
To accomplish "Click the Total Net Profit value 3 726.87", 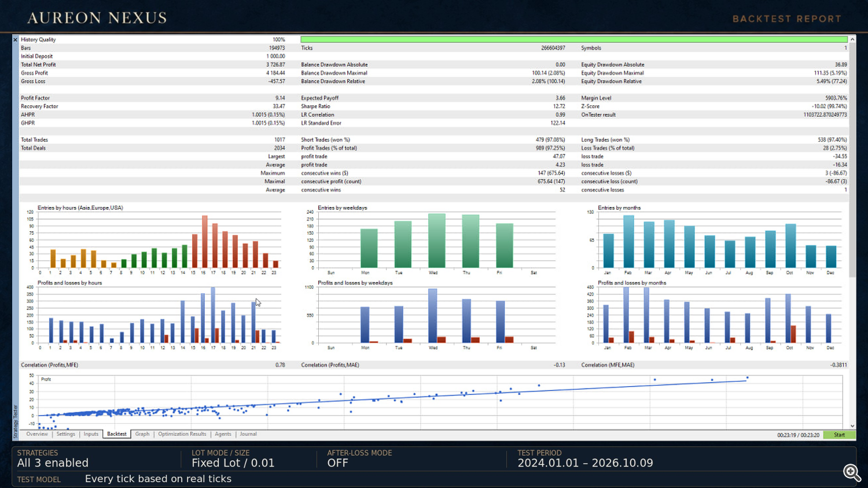I will point(275,65).
